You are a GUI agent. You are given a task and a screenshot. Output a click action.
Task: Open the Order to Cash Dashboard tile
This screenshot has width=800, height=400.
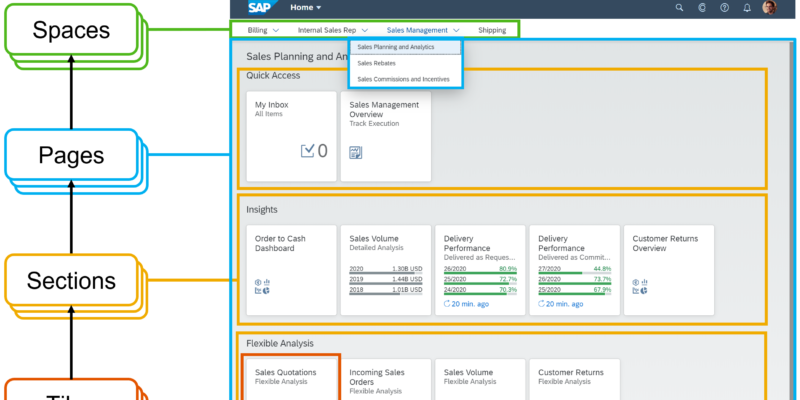[291, 270]
